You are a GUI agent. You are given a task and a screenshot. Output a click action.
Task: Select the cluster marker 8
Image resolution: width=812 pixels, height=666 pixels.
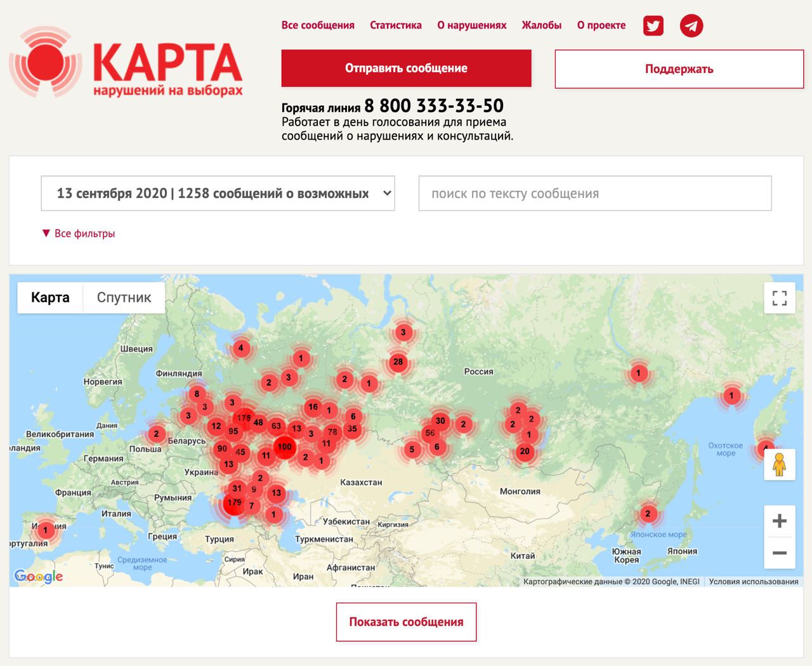pos(197,393)
